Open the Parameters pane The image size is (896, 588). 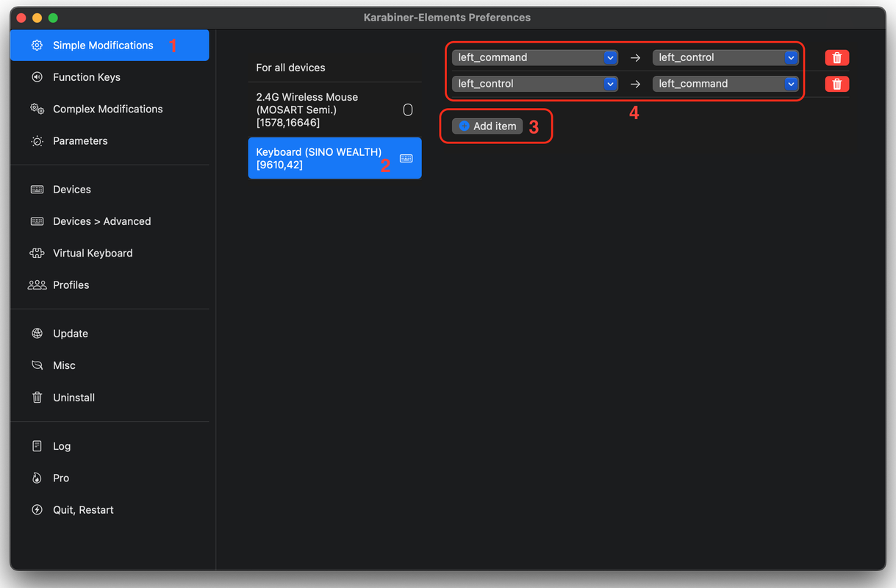click(110, 141)
